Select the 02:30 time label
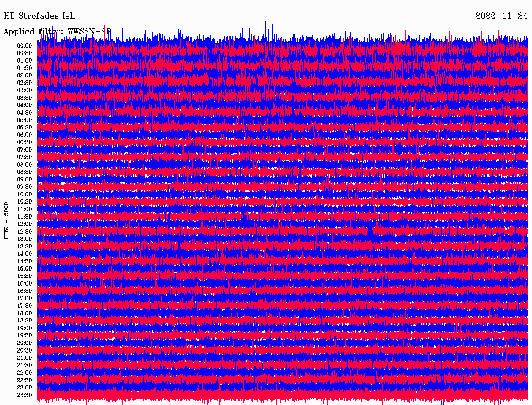This screenshot has height=405, width=532. click(24, 83)
